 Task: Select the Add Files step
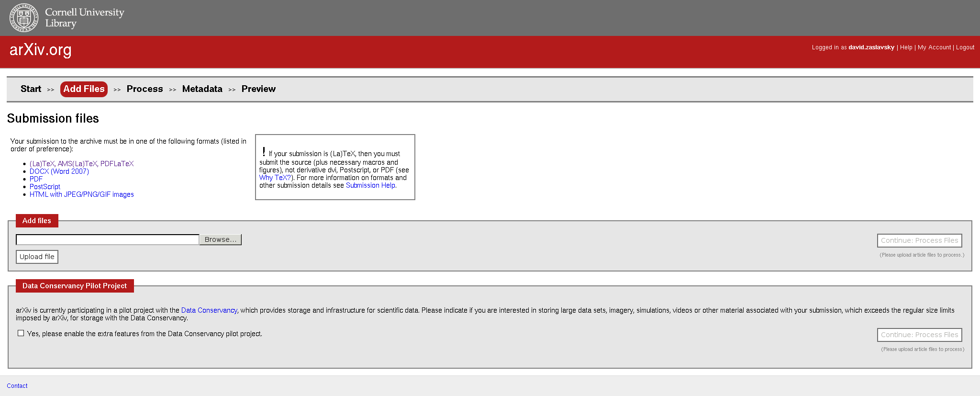[84, 89]
